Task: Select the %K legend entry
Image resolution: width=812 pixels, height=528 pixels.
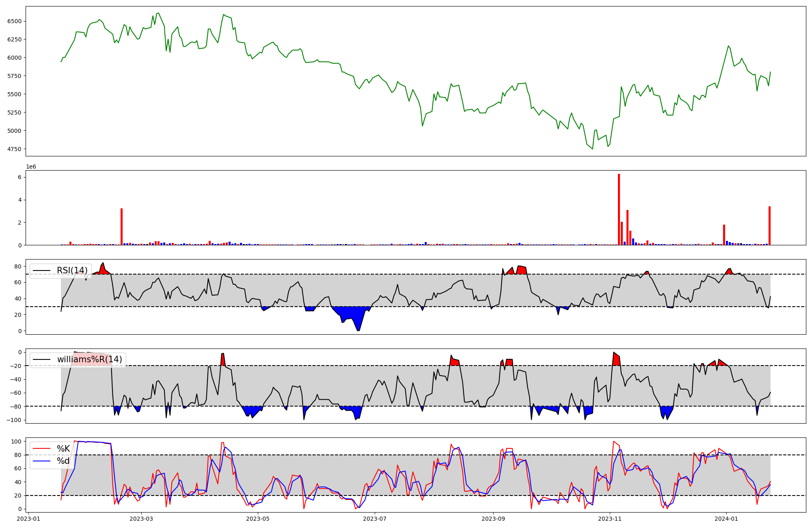Action: (x=63, y=449)
